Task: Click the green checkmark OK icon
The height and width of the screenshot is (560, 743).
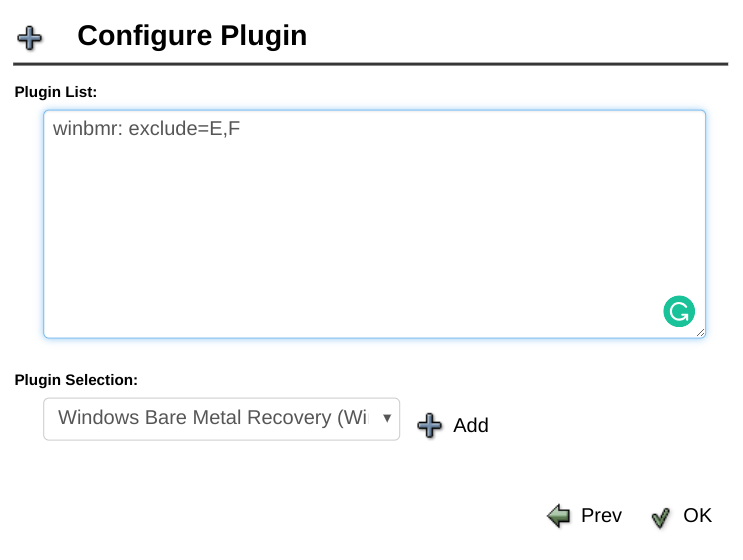Action: (661, 517)
